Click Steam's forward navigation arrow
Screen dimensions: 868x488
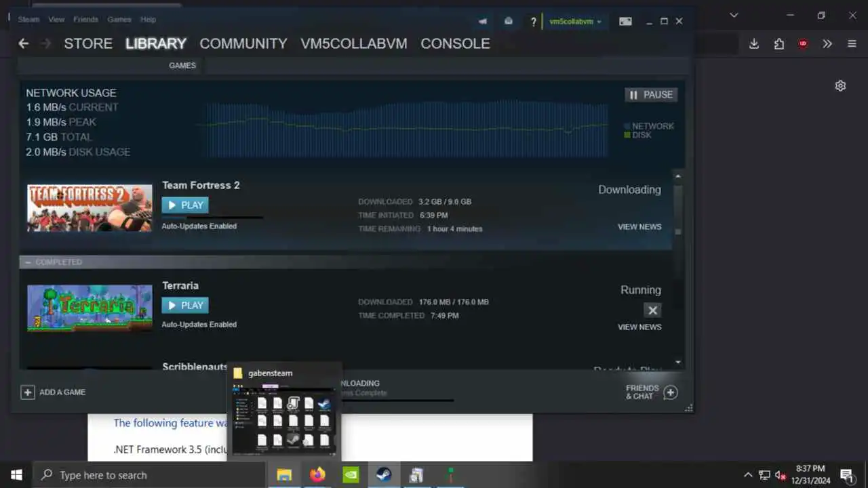(x=46, y=43)
